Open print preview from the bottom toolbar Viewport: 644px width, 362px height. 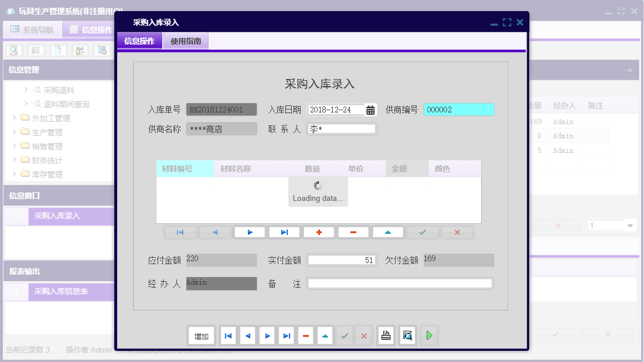click(x=407, y=335)
